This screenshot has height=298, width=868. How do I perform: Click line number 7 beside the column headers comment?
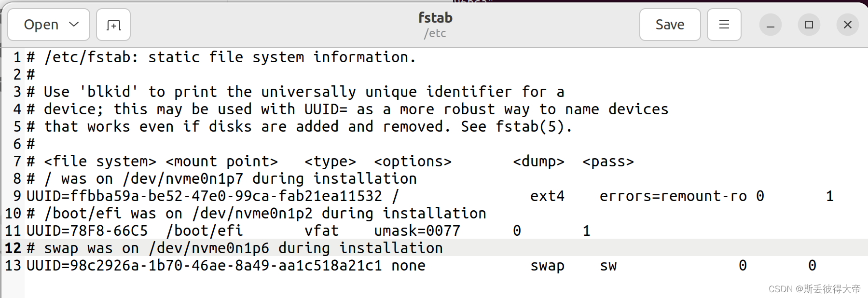(x=17, y=161)
